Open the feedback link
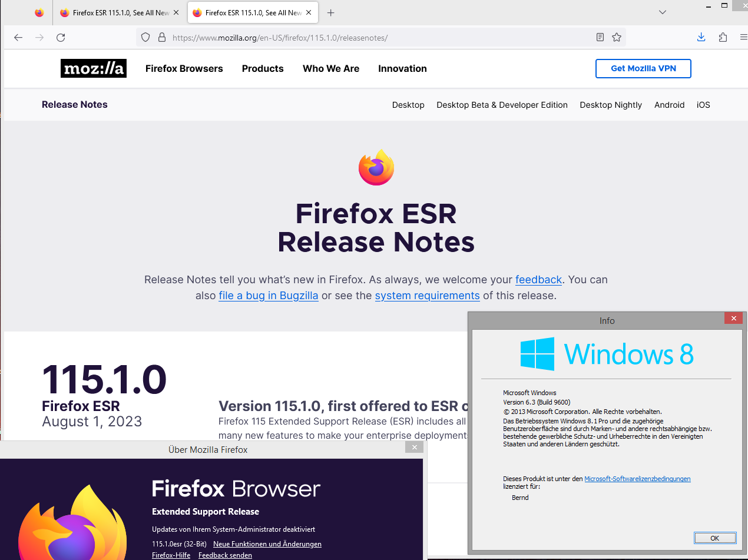Screen dimensions: 748x560 click(539, 280)
